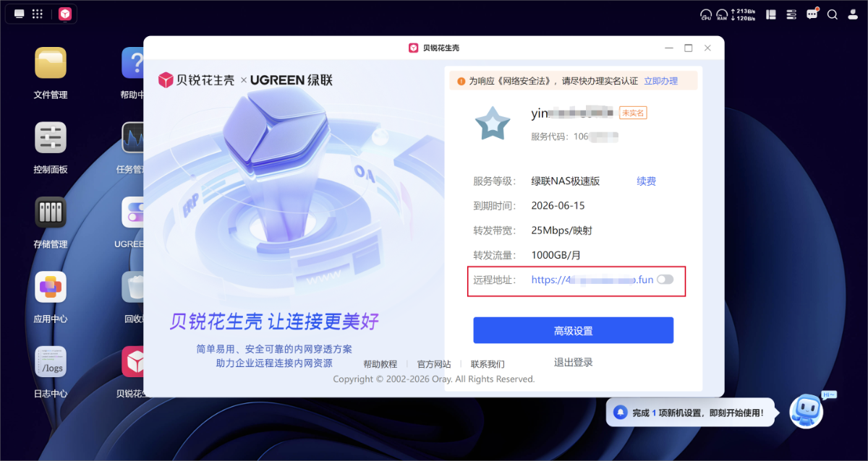Click the 25Mbps/映射 bandwidth value
This screenshot has width=868, height=461.
coord(562,231)
